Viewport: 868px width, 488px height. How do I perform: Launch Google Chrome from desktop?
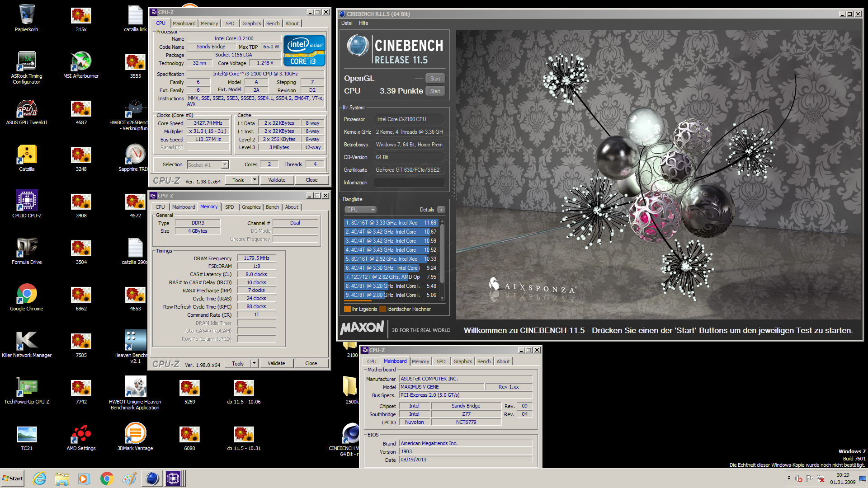(x=27, y=298)
